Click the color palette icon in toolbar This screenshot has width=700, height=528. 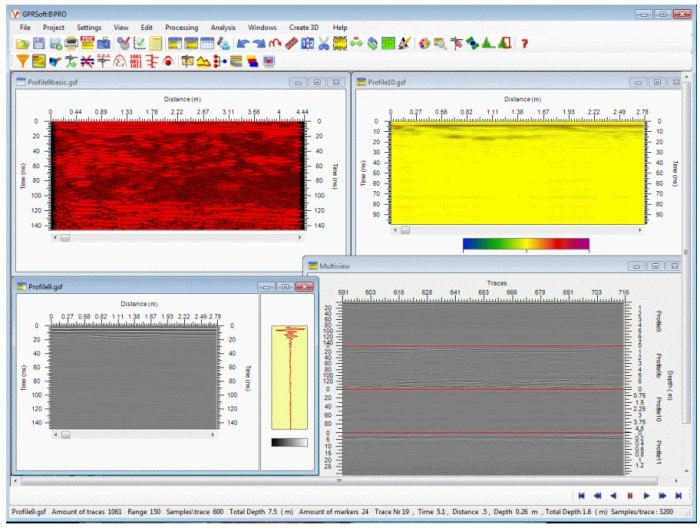coord(424,44)
